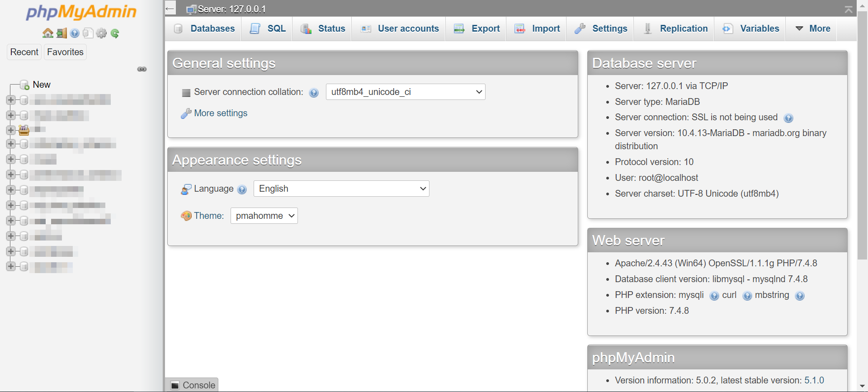Open the SQL tab
The image size is (868, 392).
point(268,28)
